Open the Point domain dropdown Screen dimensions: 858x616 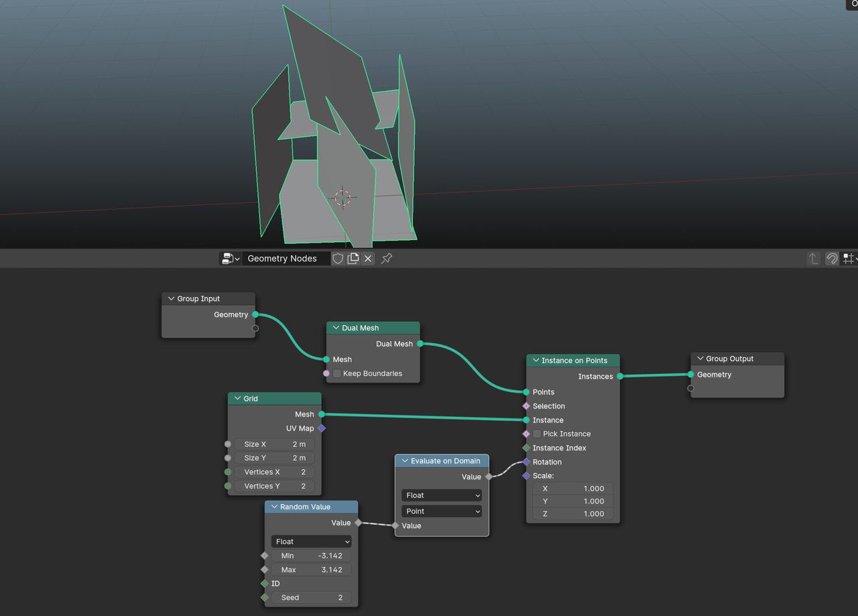coord(442,511)
